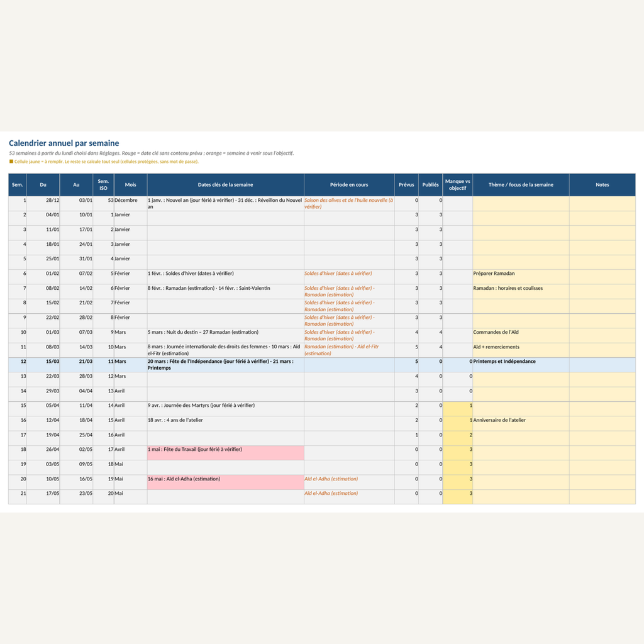This screenshot has height=644, width=644.
Task: Select the 'Sem.' column header
Action: [x=18, y=185]
